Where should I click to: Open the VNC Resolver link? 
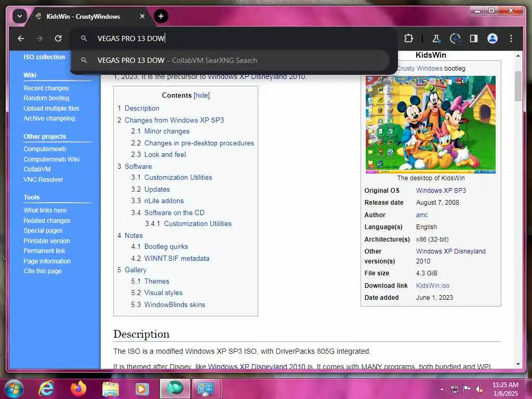tap(43, 179)
